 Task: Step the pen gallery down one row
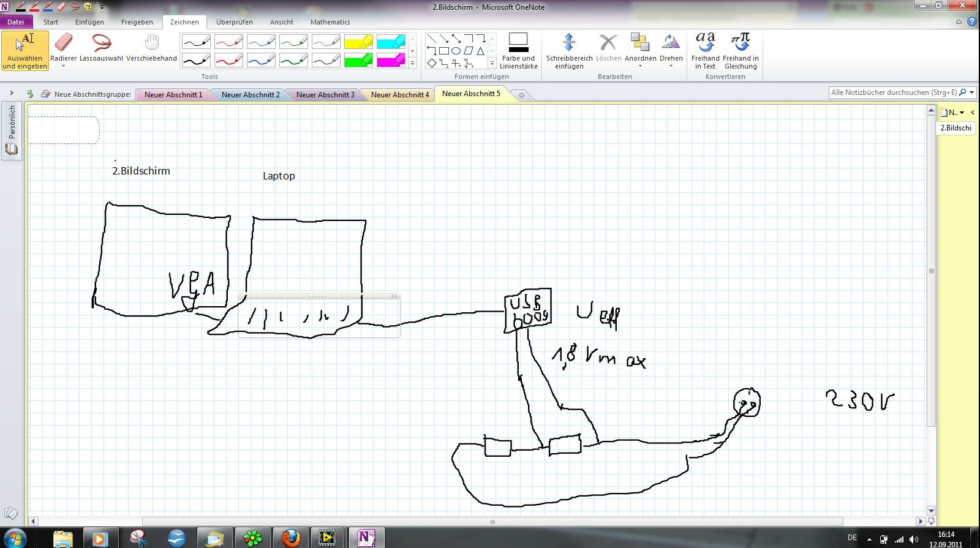coord(413,51)
